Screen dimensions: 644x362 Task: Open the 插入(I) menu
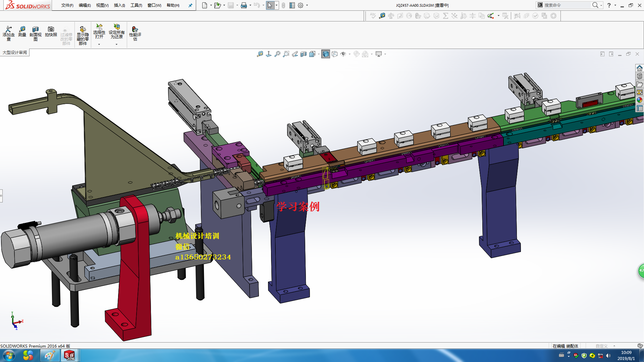(x=119, y=5)
